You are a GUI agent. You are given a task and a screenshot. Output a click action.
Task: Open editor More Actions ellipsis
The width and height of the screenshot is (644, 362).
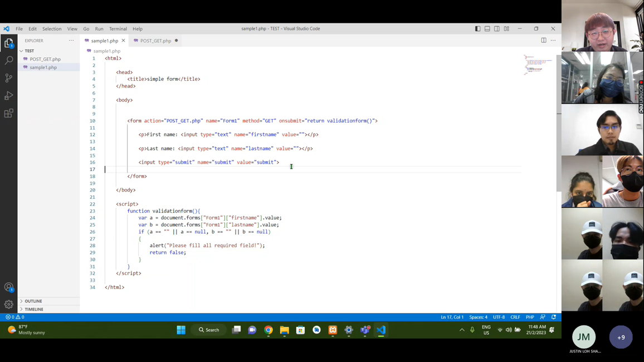(553, 40)
